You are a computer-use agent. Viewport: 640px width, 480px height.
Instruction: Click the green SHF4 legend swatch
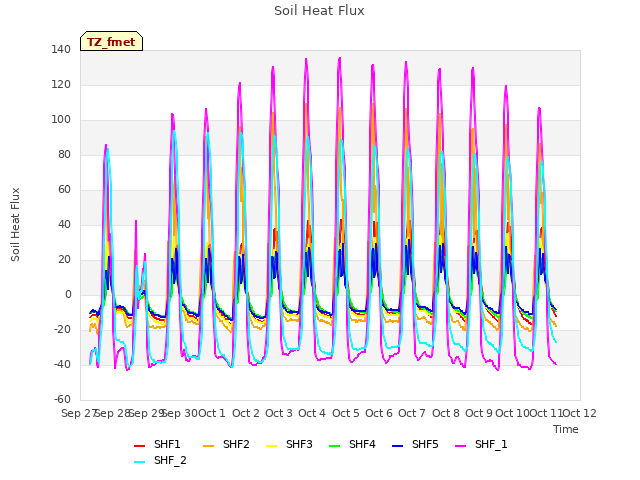point(334,446)
